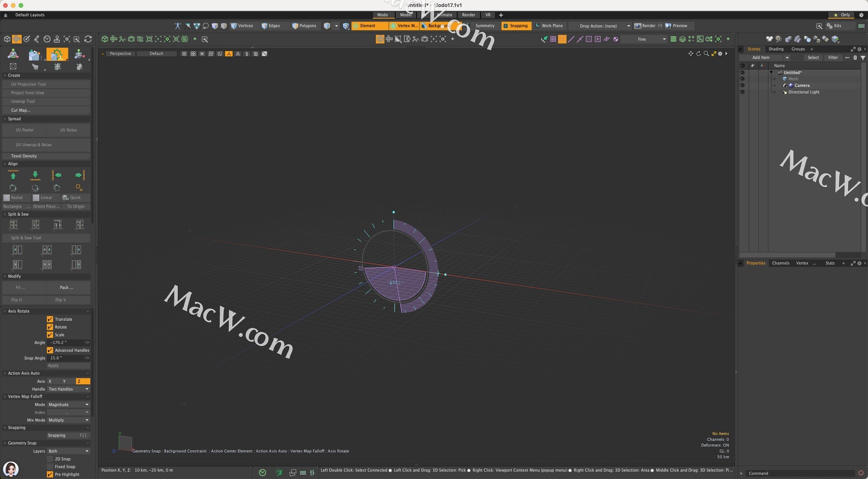Open the Channels tab
The image size is (868, 479).
click(x=780, y=263)
